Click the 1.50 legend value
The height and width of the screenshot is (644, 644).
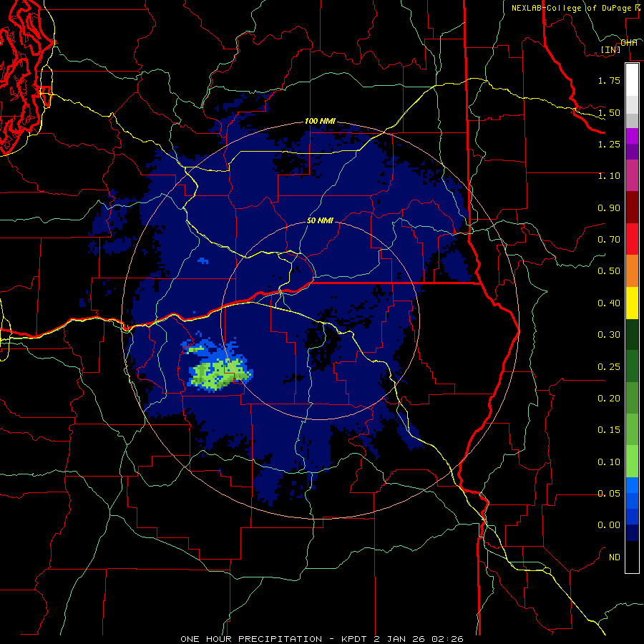609,112
